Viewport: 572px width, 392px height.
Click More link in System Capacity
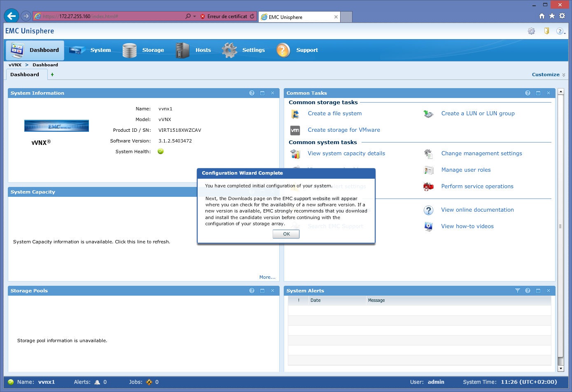click(267, 277)
